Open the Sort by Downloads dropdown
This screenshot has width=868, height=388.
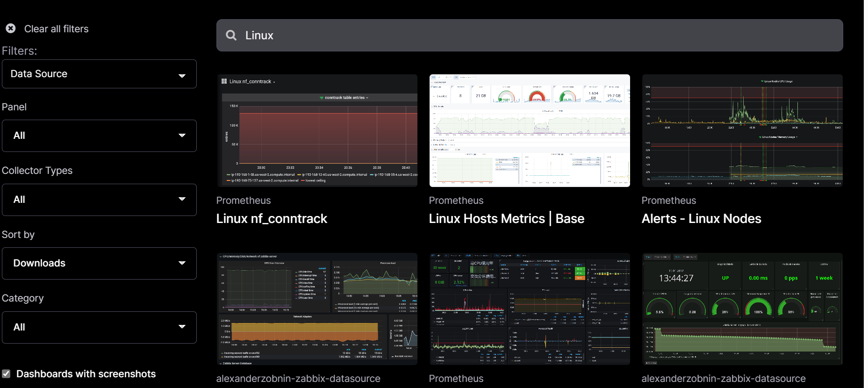point(99,263)
